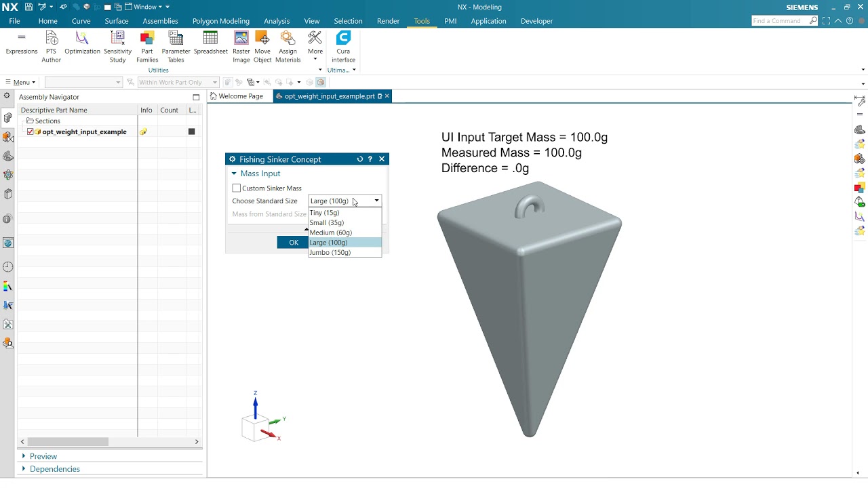Uncheck opt_weight_input_example part checkbox
868x488 pixels.
tap(31, 132)
